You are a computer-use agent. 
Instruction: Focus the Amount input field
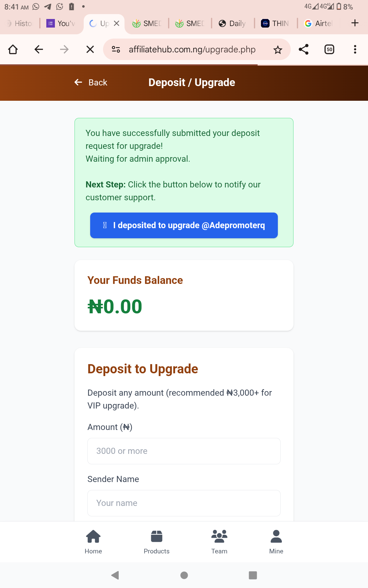pos(184,451)
